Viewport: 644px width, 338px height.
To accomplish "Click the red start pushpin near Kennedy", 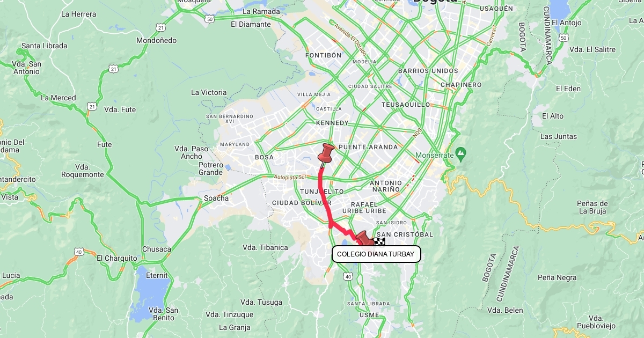I will 325,154.
